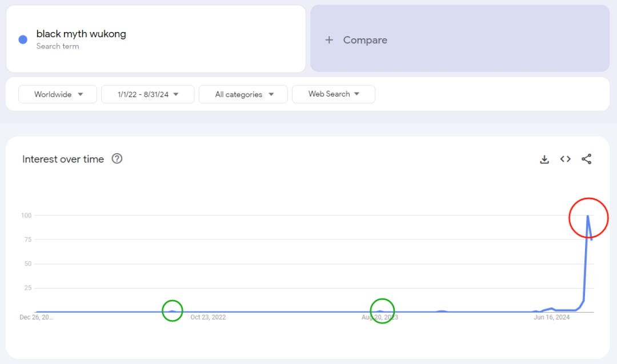
Task: Click the blue dot beside the search term
Action: (x=23, y=39)
